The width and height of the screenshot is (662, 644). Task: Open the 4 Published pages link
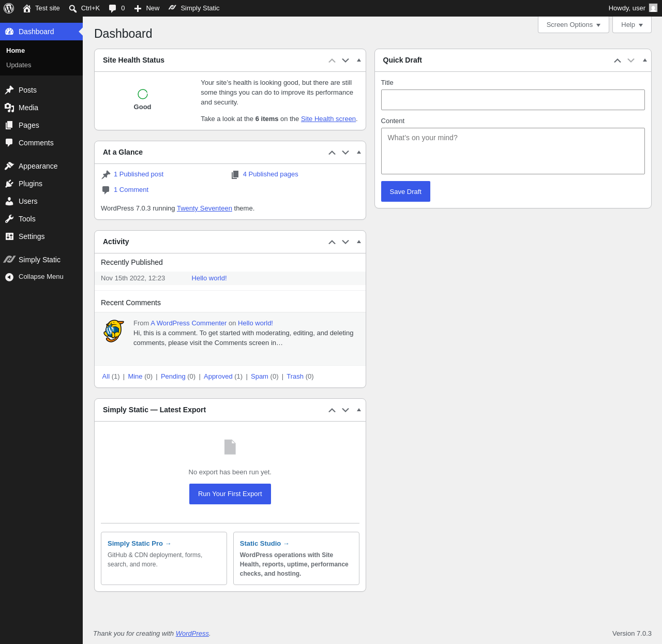point(270,174)
